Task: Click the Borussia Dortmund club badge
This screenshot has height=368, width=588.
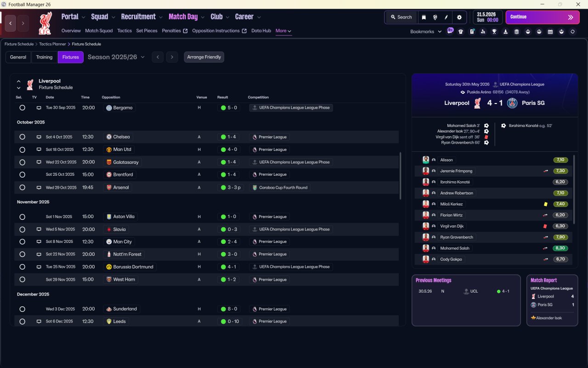Action: [x=109, y=267]
